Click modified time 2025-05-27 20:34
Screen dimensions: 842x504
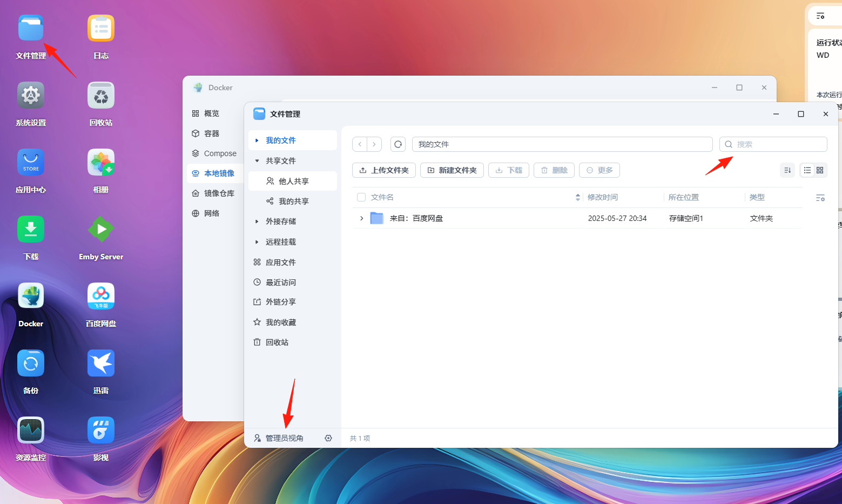click(x=617, y=218)
